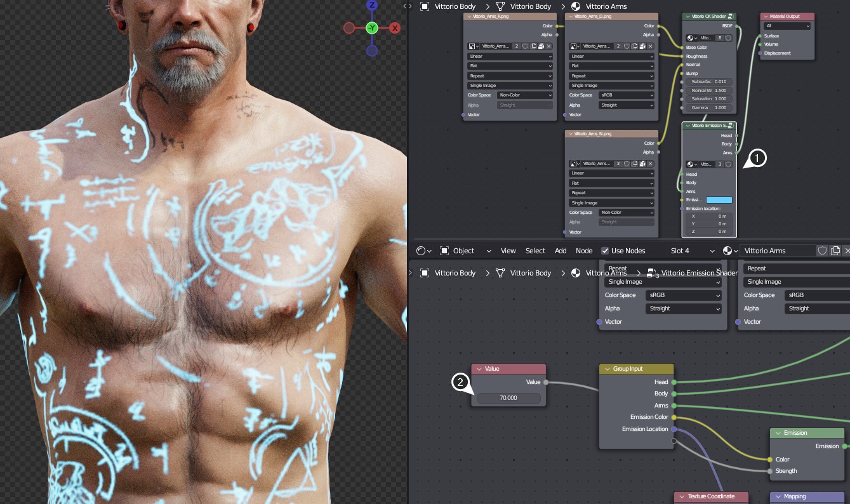
Task: Collapse the Mapping node
Action: pos(778,496)
